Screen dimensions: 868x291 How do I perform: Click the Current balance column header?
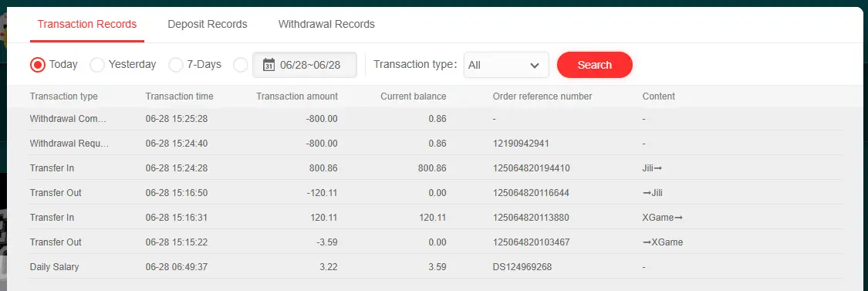point(413,96)
